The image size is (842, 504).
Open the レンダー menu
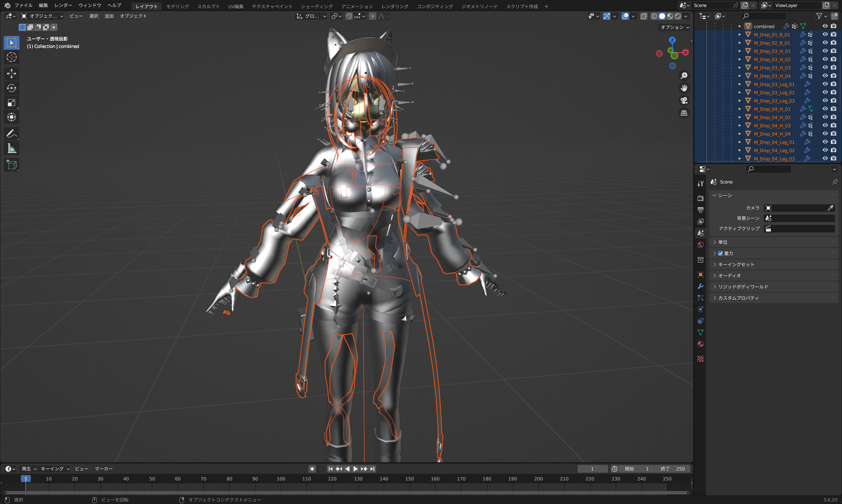63,5
